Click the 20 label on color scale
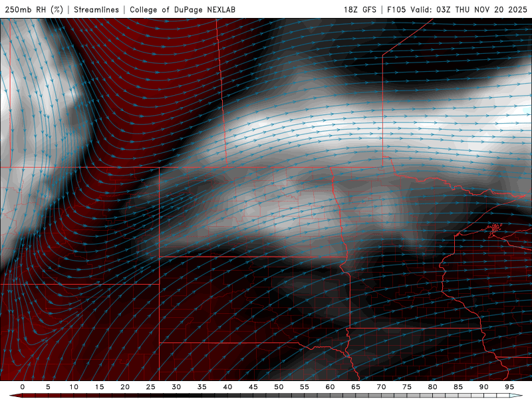Viewport: 532px width, 399px height. click(x=125, y=387)
